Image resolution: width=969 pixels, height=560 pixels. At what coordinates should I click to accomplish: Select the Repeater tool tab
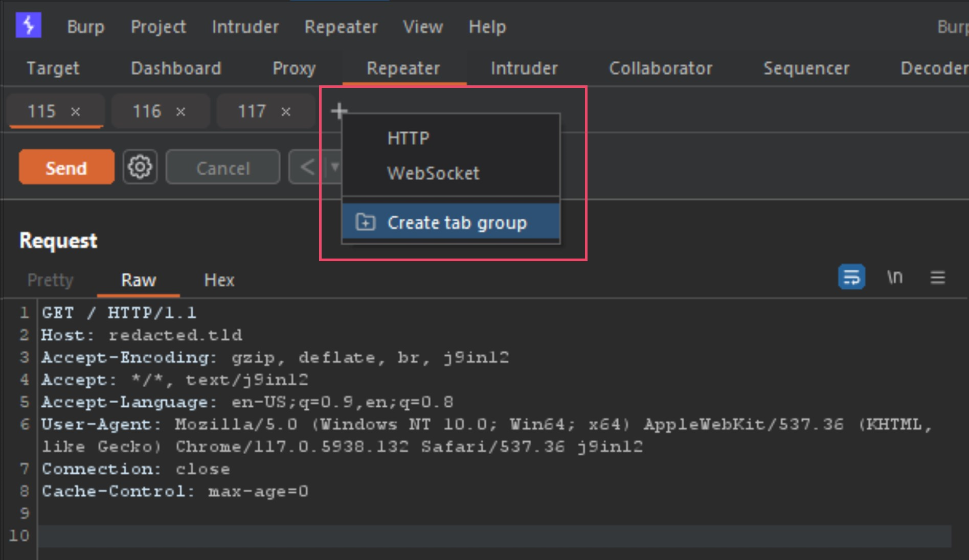pos(403,68)
